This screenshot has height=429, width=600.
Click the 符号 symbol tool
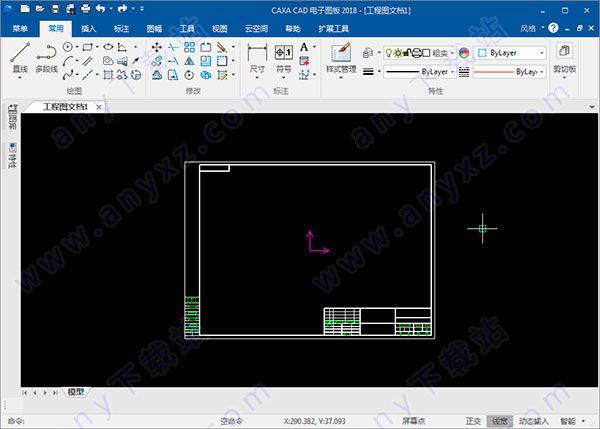[284, 58]
